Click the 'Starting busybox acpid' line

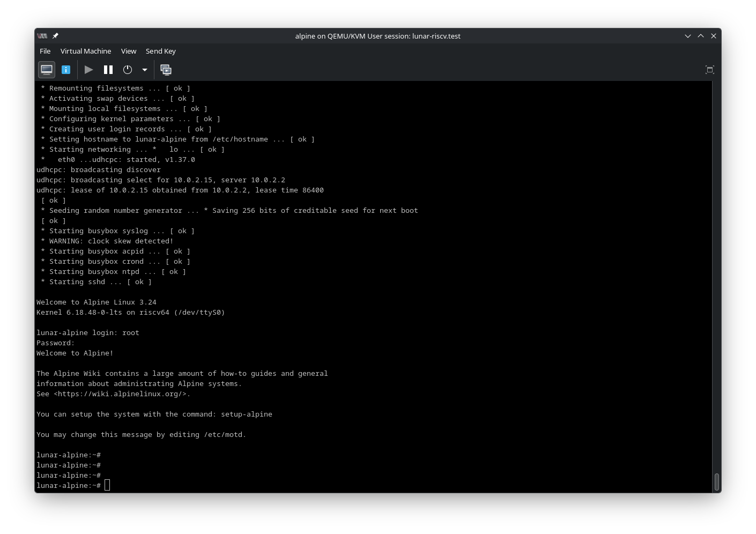pos(116,251)
